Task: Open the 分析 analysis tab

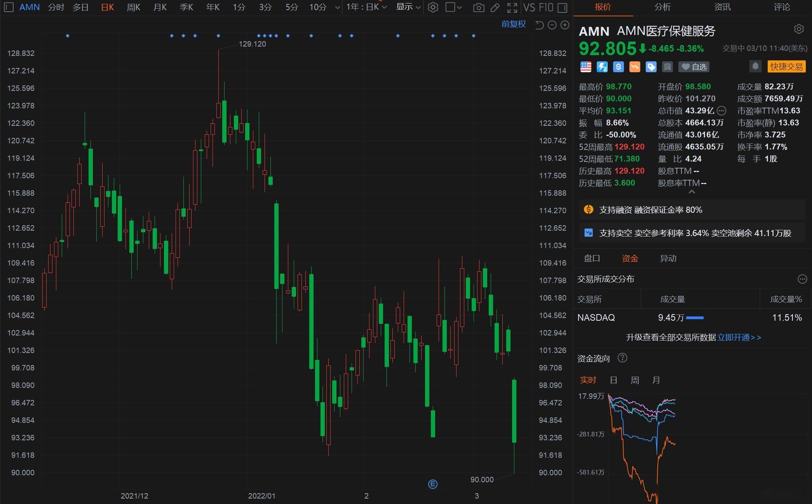Action: coord(662,7)
